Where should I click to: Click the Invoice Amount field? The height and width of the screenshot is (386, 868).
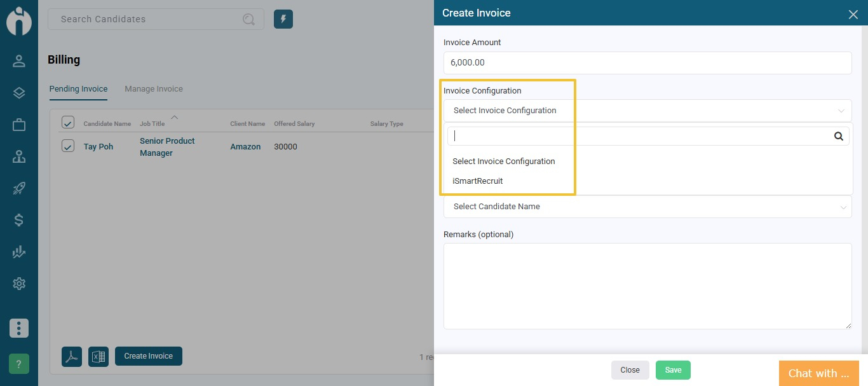click(x=647, y=63)
